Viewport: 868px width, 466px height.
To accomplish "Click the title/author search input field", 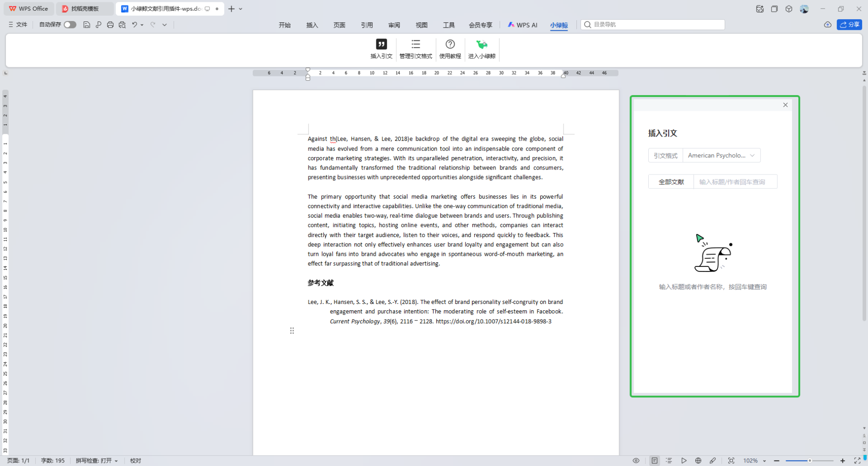I will [x=735, y=182].
